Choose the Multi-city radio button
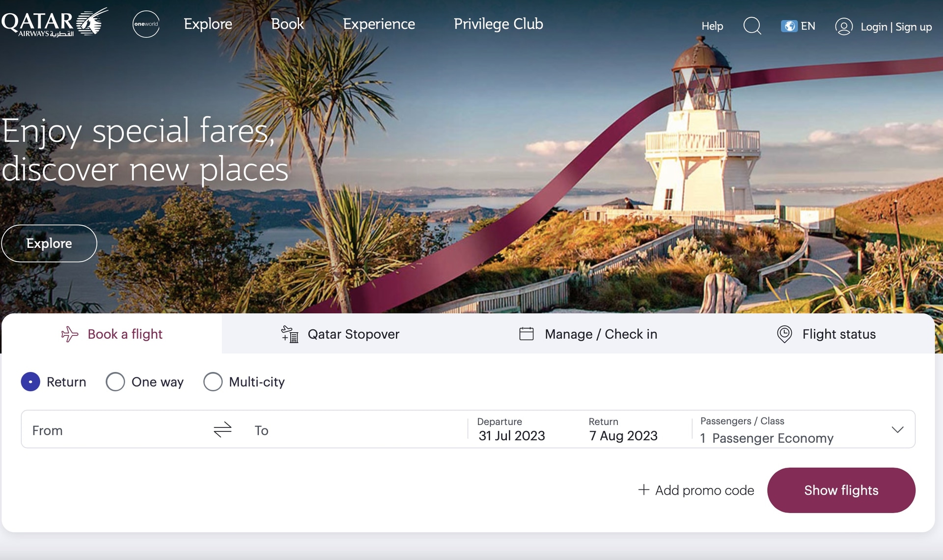This screenshot has width=943, height=560. click(213, 382)
